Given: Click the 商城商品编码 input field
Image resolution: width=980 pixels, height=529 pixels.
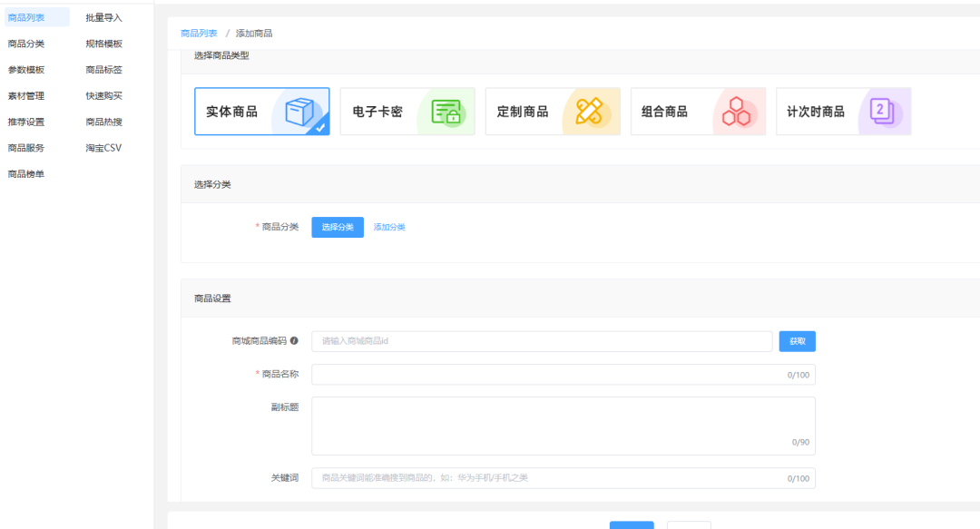Looking at the screenshot, I should [541, 341].
